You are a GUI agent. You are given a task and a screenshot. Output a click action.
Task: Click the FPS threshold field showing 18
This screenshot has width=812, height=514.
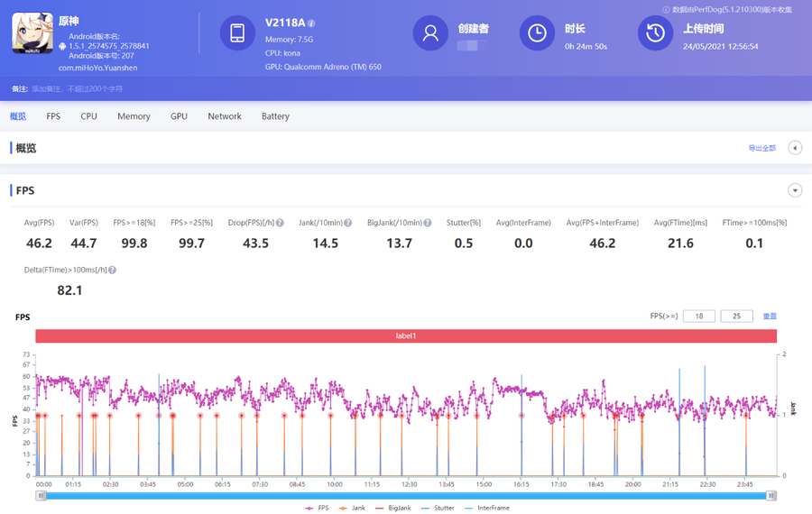(x=699, y=317)
